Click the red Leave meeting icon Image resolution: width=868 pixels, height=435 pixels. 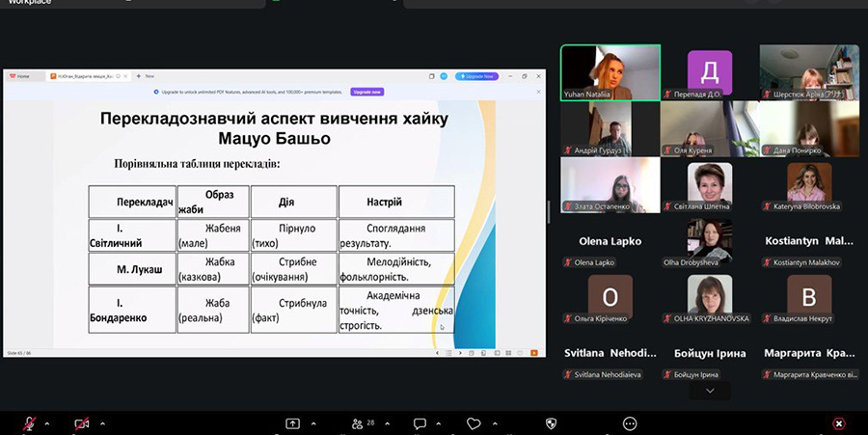tap(839, 424)
